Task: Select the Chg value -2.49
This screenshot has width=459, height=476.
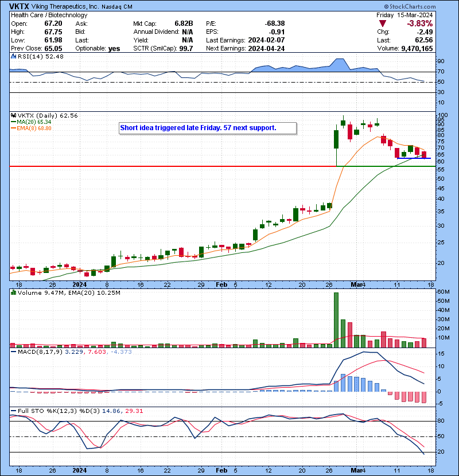Action: click(x=425, y=32)
